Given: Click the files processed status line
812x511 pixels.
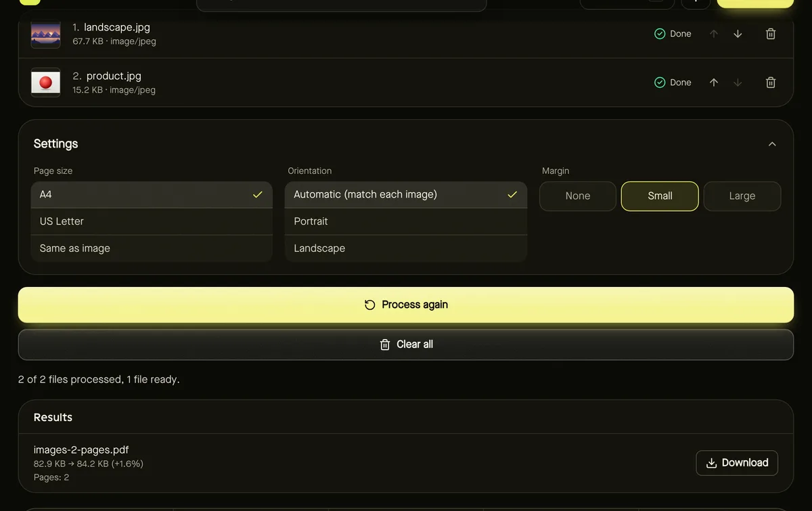Looking at the screenshot, I should coord(99,380).
